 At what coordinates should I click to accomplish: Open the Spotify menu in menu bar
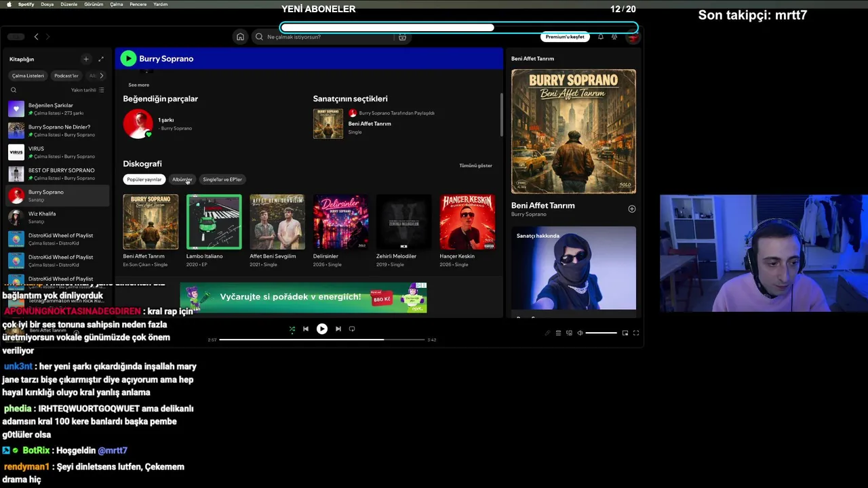26,4
